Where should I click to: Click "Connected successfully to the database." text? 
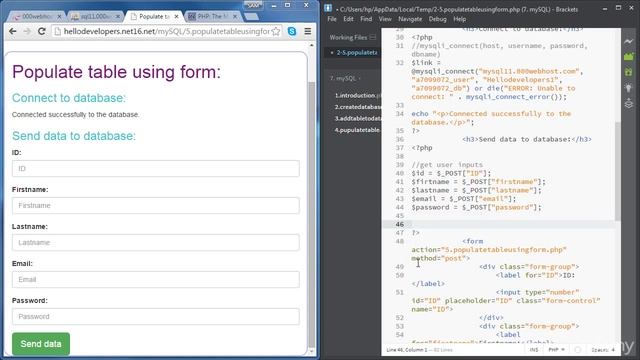pyautogui.click(x=76, y=115)
